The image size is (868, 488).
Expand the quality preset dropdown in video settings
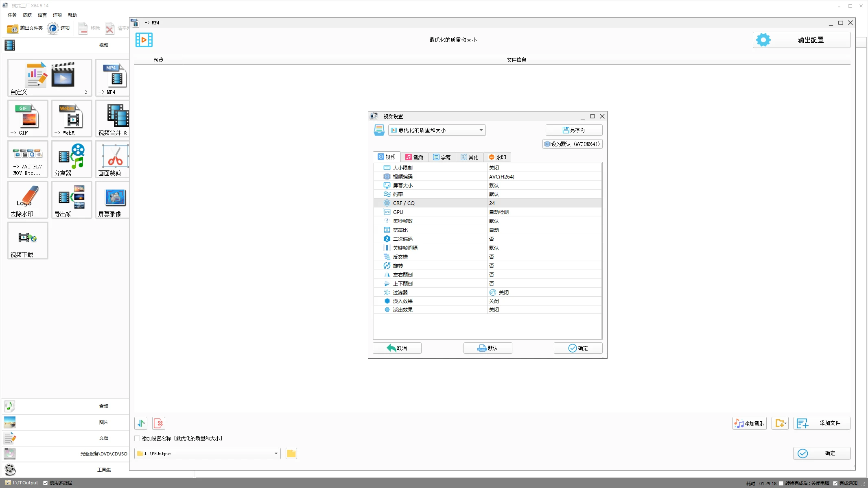[481, 130]
